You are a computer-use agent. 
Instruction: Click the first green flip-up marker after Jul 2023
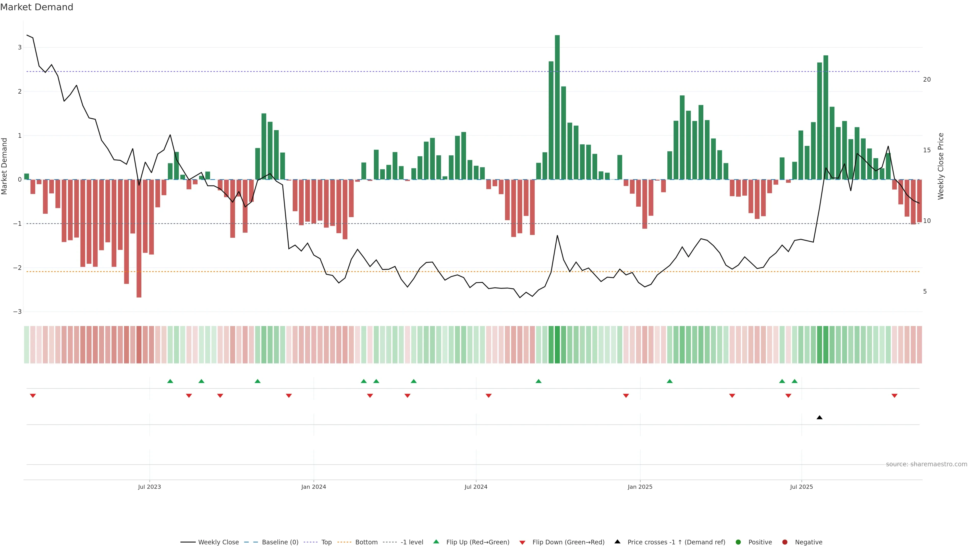(x=170, y=381)
